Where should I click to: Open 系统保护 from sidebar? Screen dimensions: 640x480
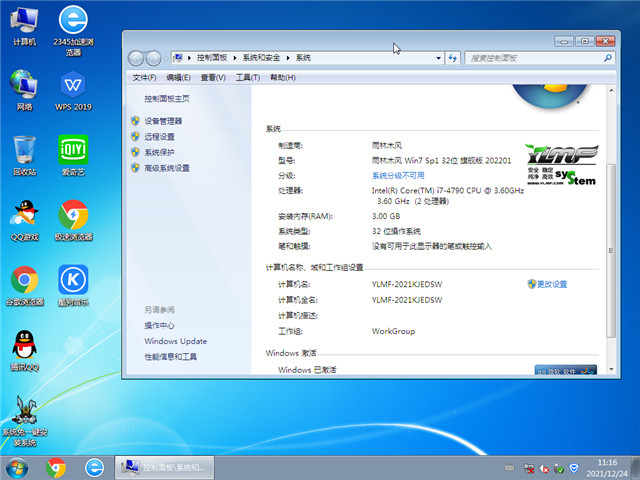tap(160, 152)
